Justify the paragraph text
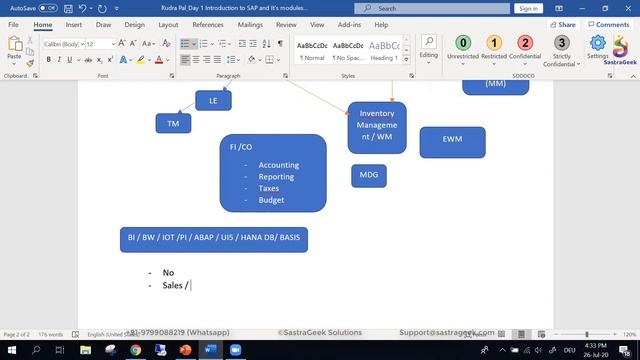 pyautogui.click(x=217, y=60)
